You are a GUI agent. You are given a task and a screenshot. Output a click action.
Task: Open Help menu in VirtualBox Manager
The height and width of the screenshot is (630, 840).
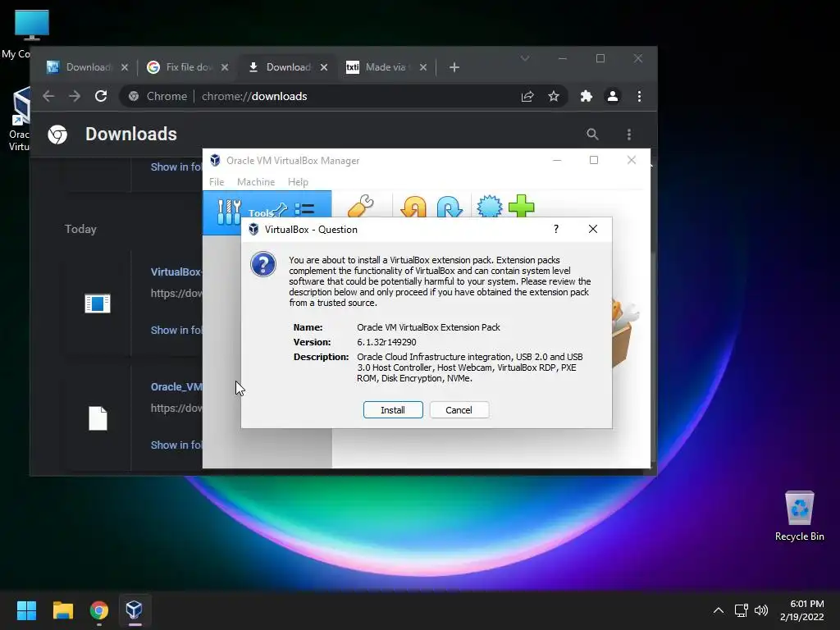tap(298, 182)
